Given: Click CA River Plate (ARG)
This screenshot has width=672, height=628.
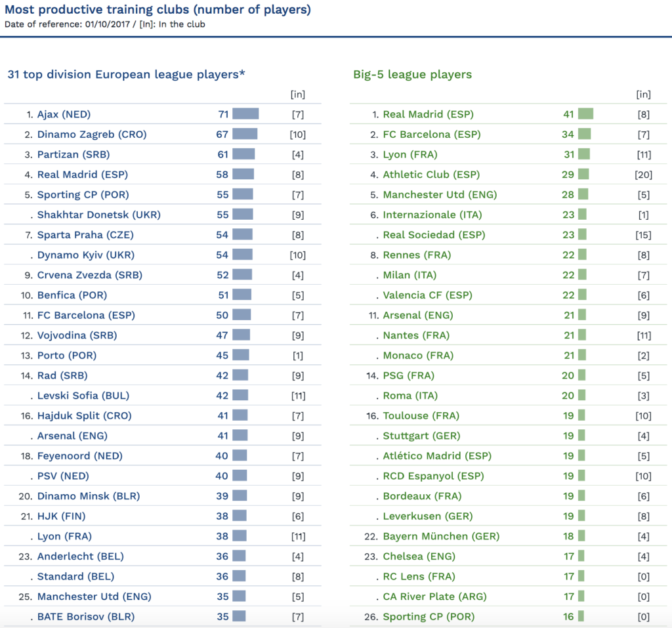Looking at the screenshot, I should [x=434, y=597].
